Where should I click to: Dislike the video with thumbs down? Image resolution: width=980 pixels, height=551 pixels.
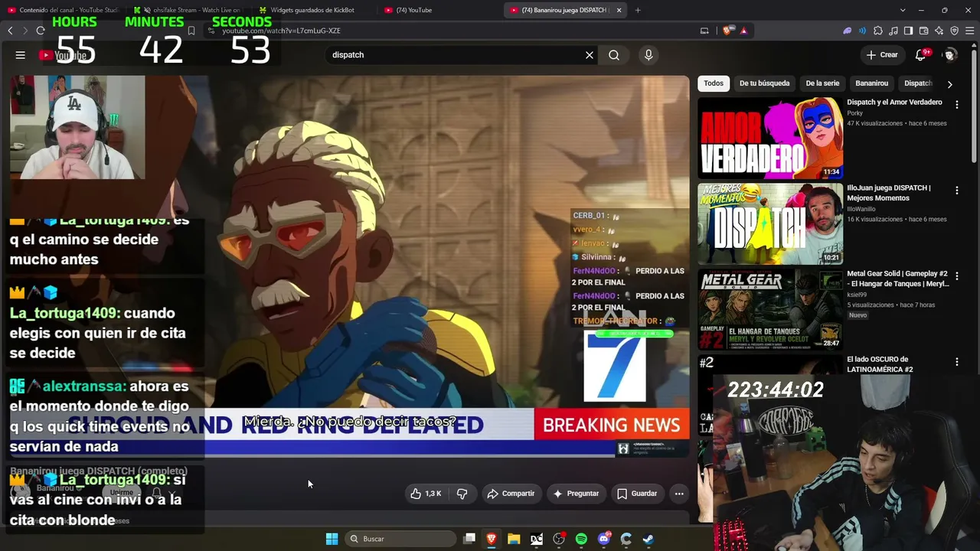(462, 494)
